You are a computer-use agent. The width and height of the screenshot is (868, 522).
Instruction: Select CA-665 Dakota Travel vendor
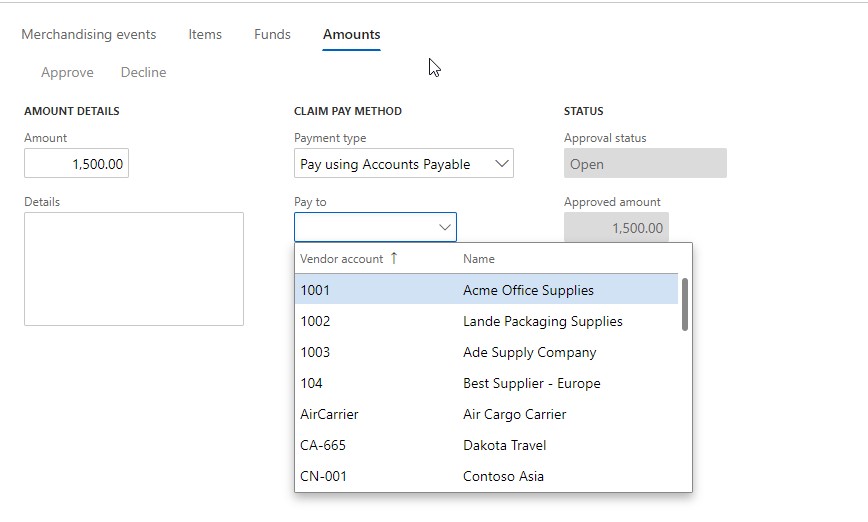tap(487, 445)
